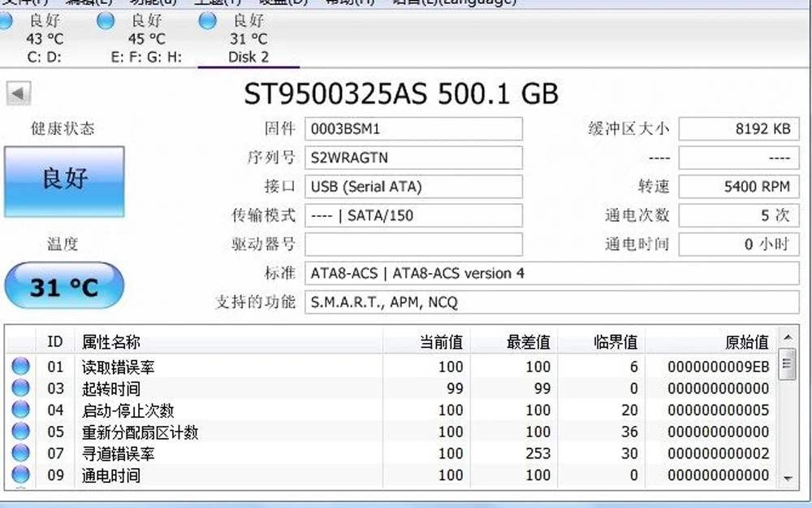Click the 属性名称 column header

(x=229, y=341)
